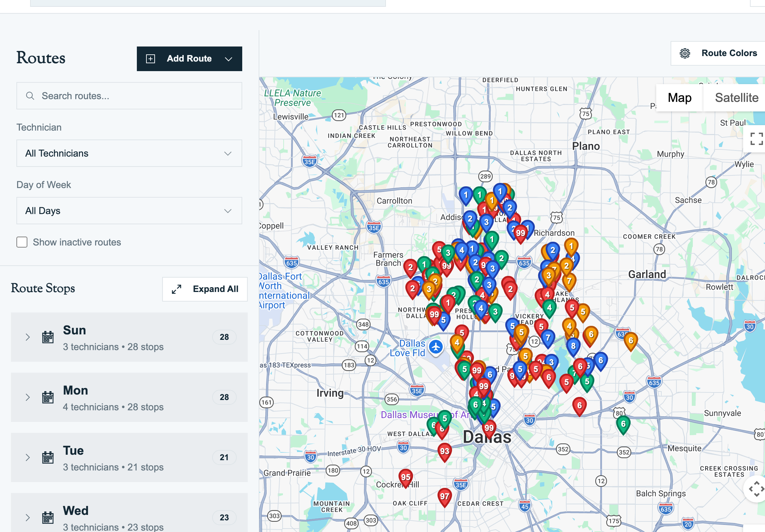The height and width of the screenshot is (532, 765).
Task: Click the Sun calendar icon
Action: coord(48,337)
